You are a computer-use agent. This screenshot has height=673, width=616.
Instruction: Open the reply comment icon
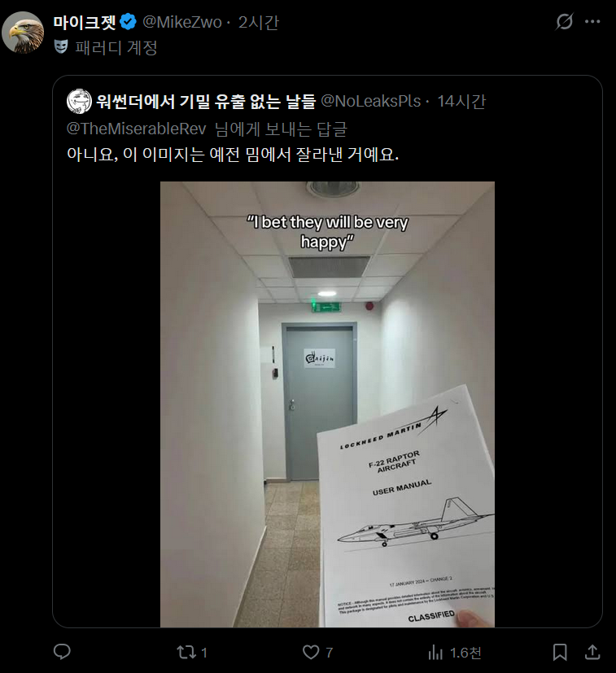(x=62, y=652)
